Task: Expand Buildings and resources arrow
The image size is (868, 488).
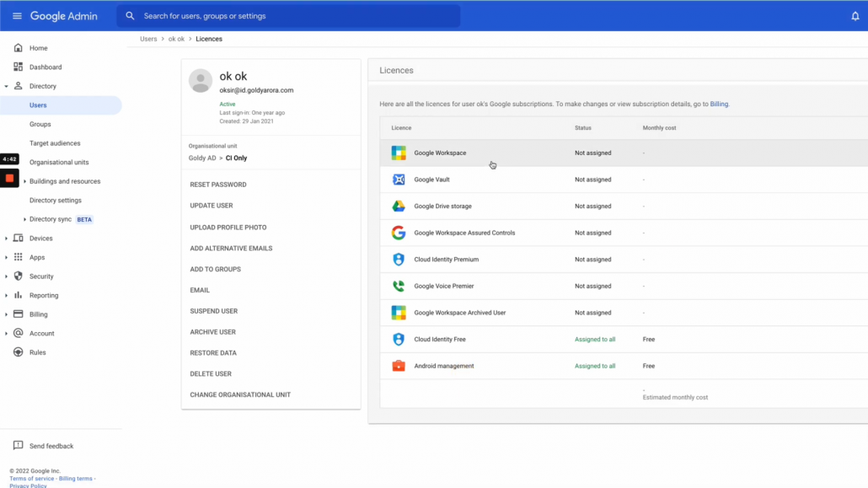Action: pos(24,181)
